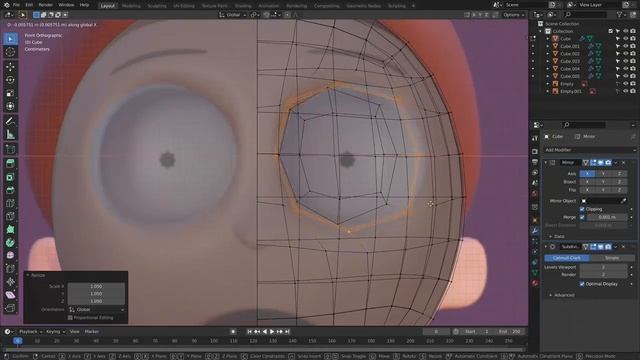Select the Poly Build tool
Image resolution: width=640 pixels, height=360 pixels.
(x=10, y=229)
